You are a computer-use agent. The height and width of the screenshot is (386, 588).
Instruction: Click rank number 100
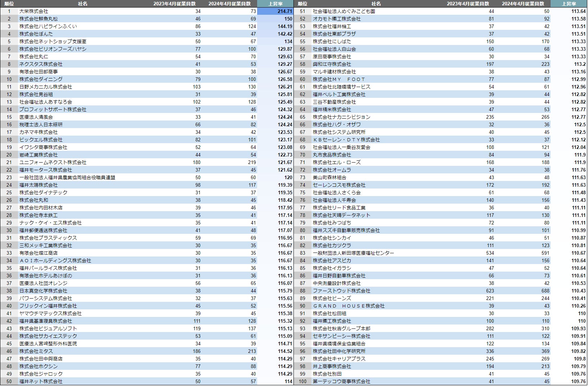[302, 381]
